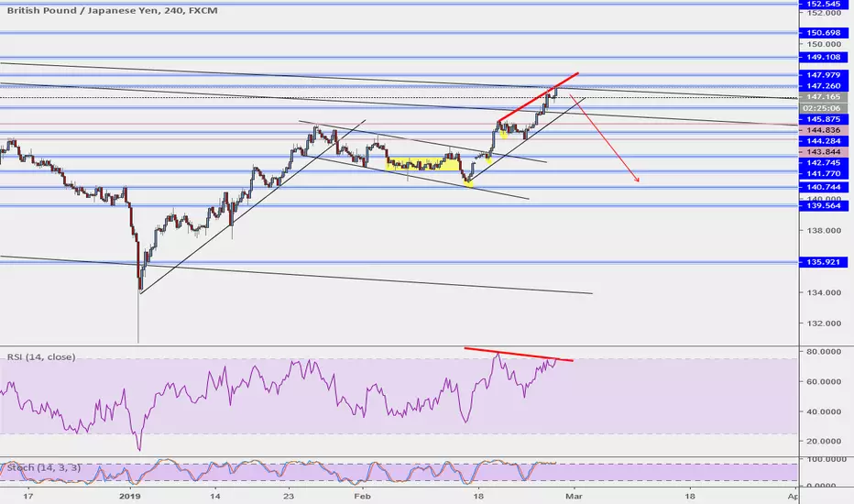Select the RSI (14, close) indicator label
Image resolution: width=854 pixels, height=504 pixels.
41,356
